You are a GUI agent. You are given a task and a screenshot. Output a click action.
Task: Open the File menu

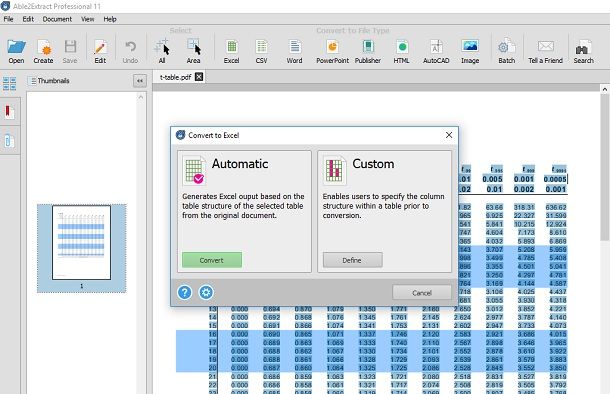[x=9, y=19]
